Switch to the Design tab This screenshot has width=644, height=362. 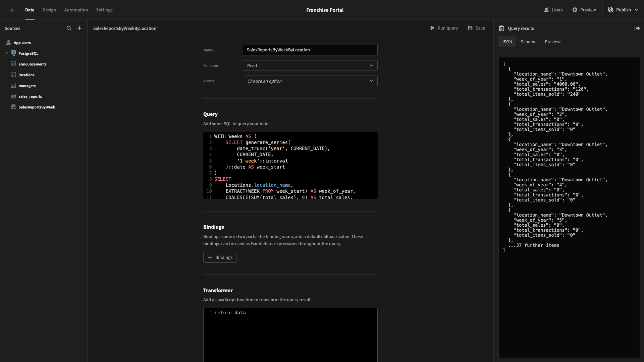(49, 10)
